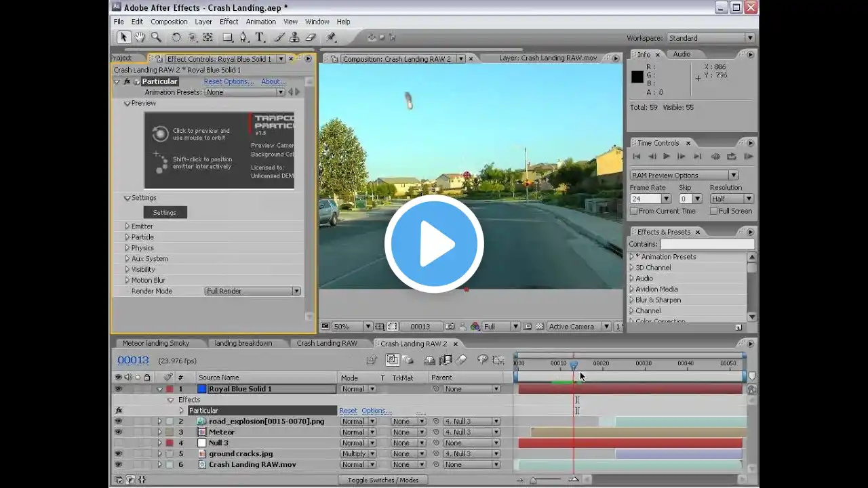Open the Graph Editor button in timeline
868x488 pixels.
[x=499, y=360]
